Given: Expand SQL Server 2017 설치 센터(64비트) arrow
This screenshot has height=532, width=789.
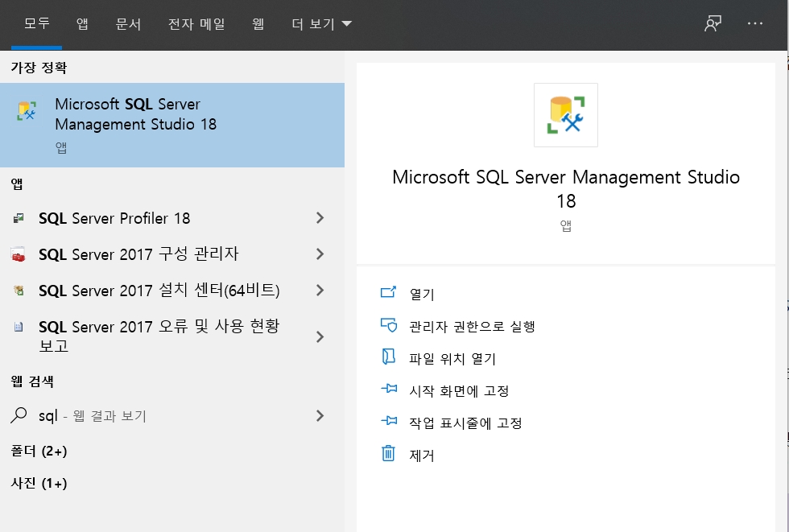Looking at the screenshot, I should click(320, 290).
